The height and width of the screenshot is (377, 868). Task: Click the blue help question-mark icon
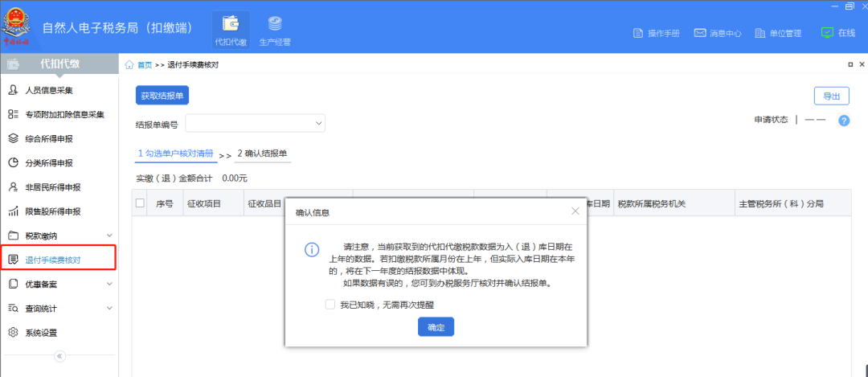(x=844, y=121)
